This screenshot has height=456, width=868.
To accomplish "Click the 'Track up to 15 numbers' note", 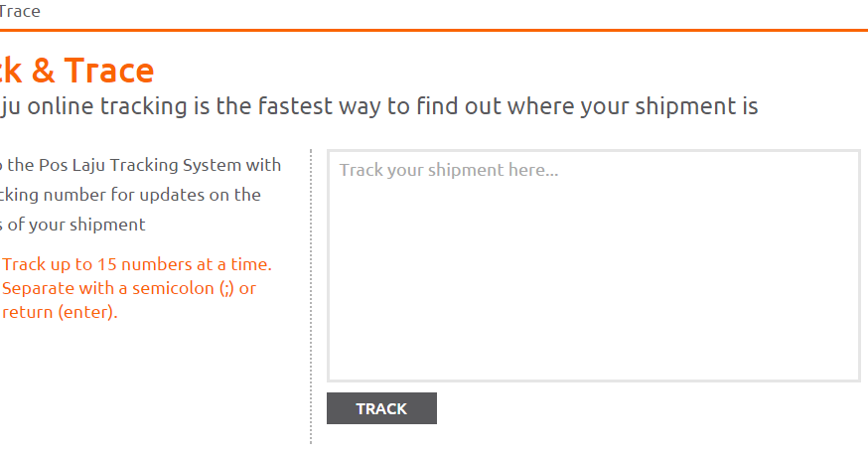I will click(137, 264).
